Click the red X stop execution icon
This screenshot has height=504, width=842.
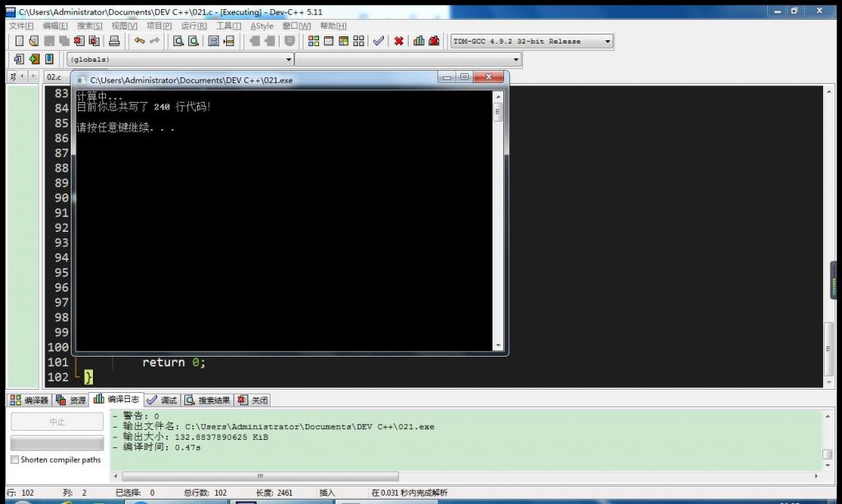tap(399, 41)
